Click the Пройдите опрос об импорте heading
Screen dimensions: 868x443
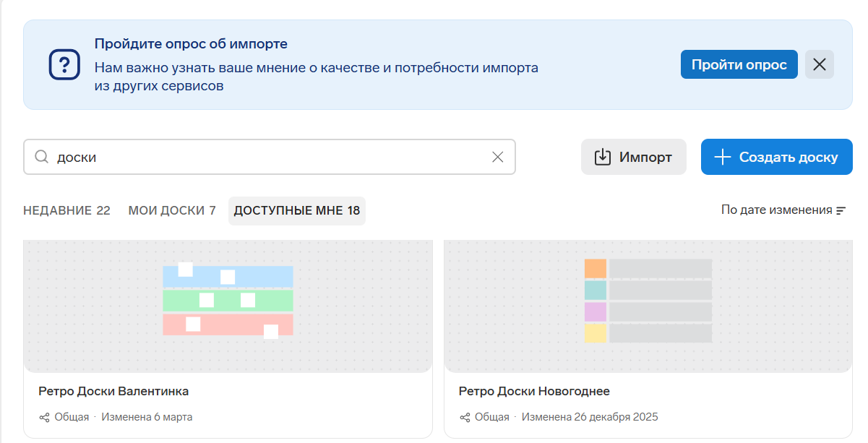coord(191,44)
